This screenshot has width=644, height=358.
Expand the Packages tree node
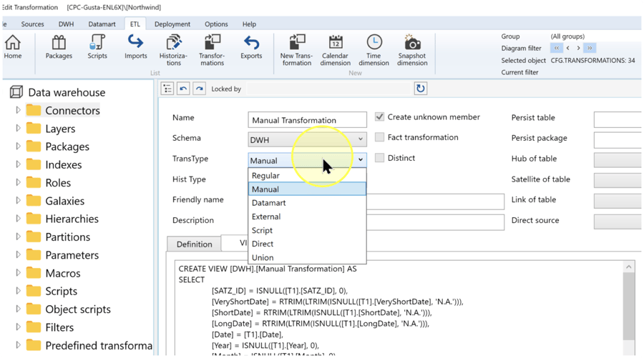[x=18, y=146]
